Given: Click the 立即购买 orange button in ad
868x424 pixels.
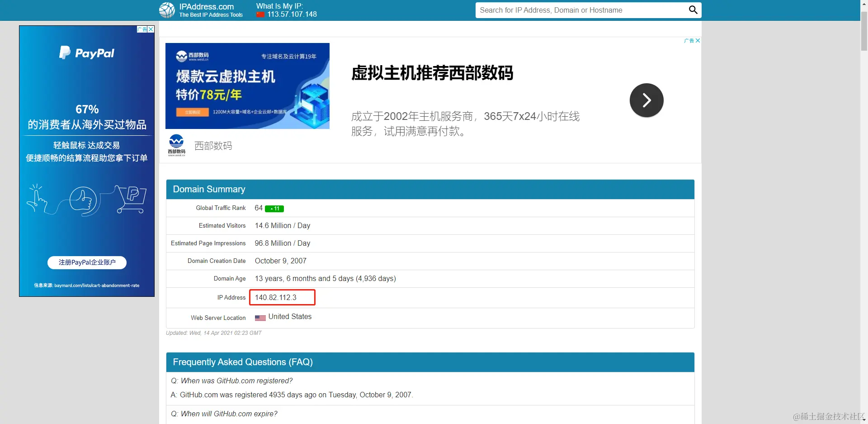Looking at the screenshot, I should 193,112.
